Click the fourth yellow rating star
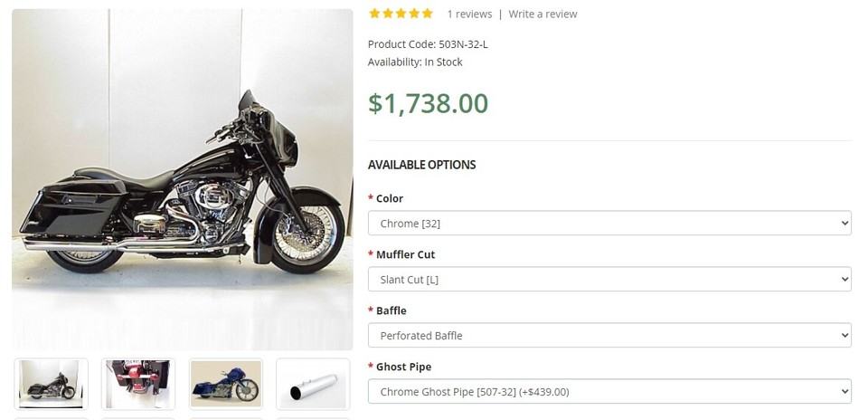 (x=414, y=14)
